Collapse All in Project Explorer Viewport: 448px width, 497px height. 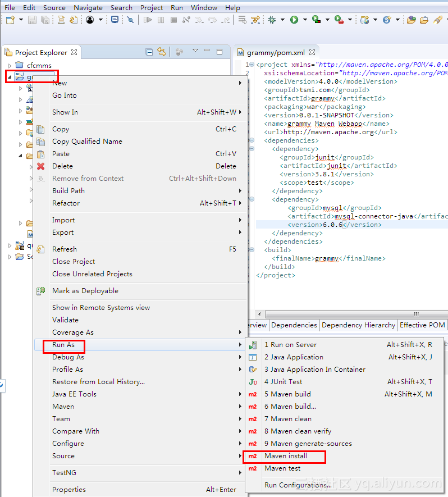(x=149, y=52)
